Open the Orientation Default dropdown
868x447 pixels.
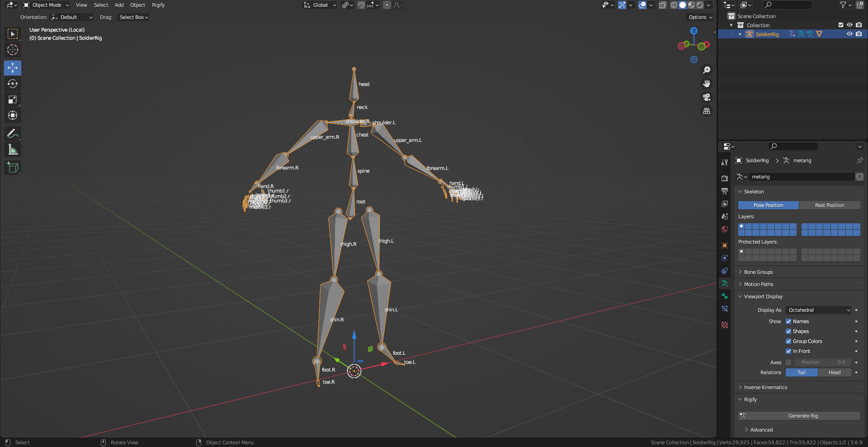click(x=72, y=17)
